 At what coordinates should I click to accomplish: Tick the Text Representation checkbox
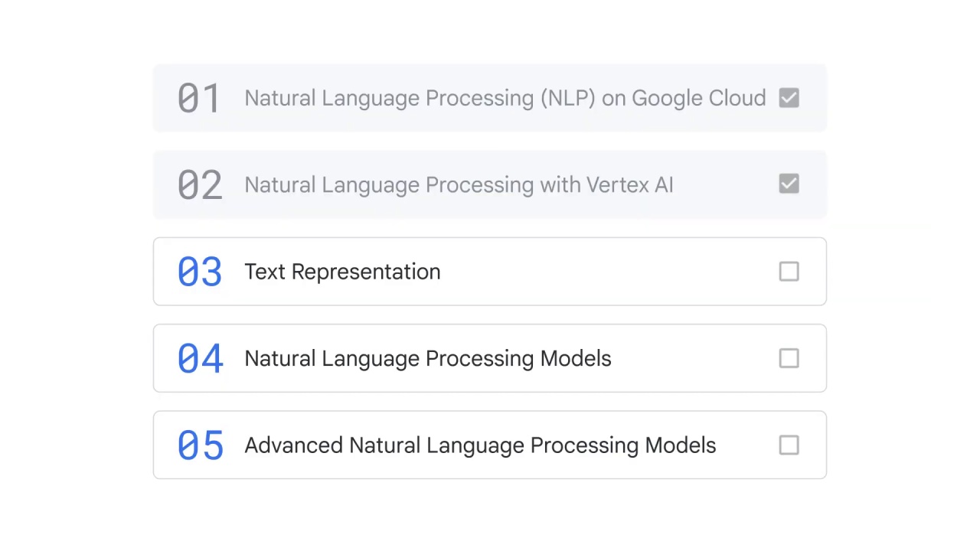(x=789, y=272)
